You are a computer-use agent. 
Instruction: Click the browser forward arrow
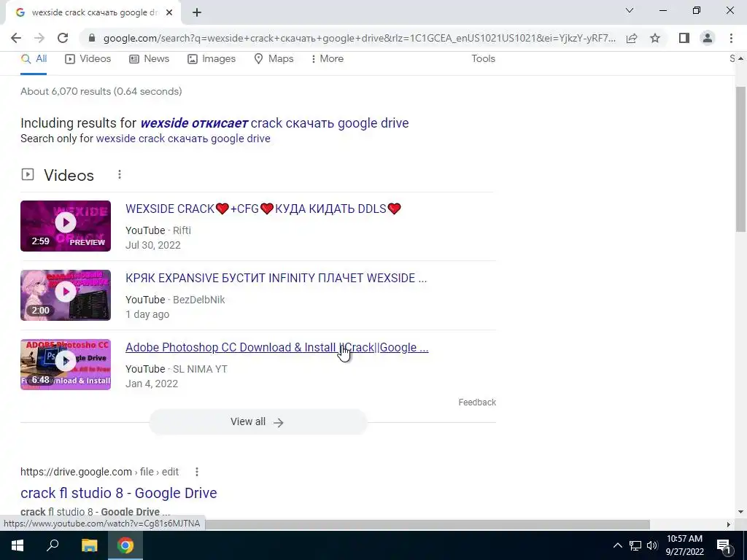coord(39,38)
